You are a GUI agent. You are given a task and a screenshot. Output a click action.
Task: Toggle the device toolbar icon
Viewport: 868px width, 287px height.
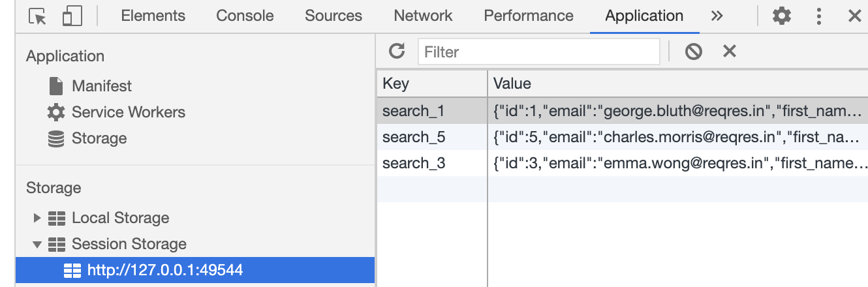(72, 16)
